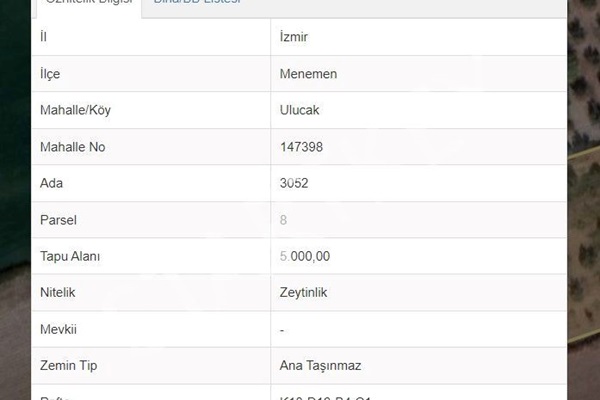Select the Nitelik row label
The height and width of the screenshot is (400, 600).
point(58,293)
